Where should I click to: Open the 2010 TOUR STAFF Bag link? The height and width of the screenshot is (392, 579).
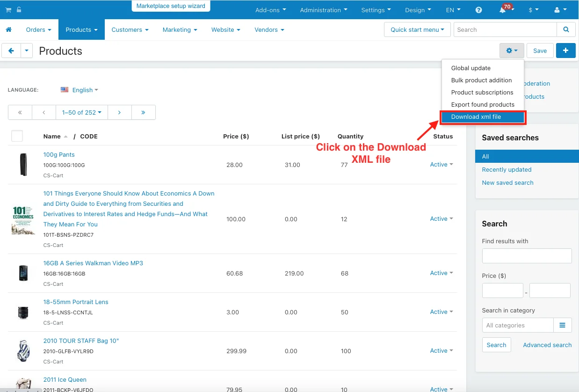[x=81, y=341]
